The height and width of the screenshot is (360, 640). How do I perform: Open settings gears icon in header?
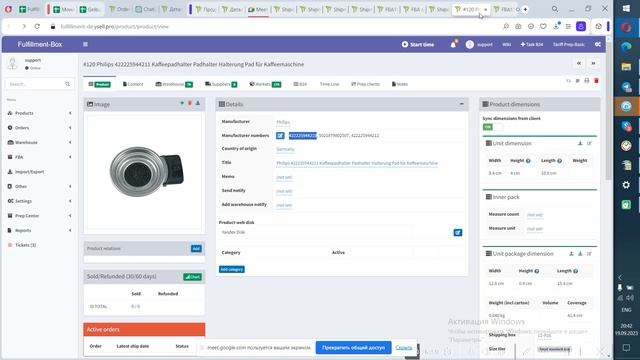[x=598, y=44]
